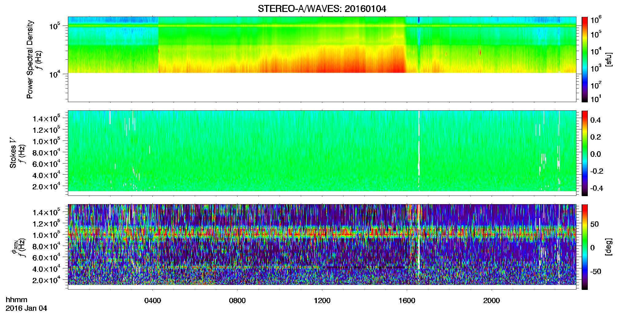Image resolution: width=644 pixels, height=332 pixels.
Task: Click the 10^6 tick on the sfu colorbar
Action: pos(596,20)
